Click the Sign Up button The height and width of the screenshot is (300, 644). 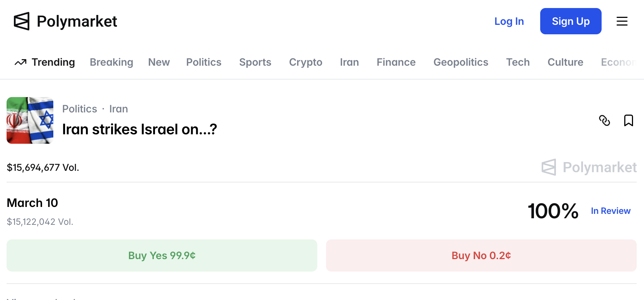coord(571,21)
